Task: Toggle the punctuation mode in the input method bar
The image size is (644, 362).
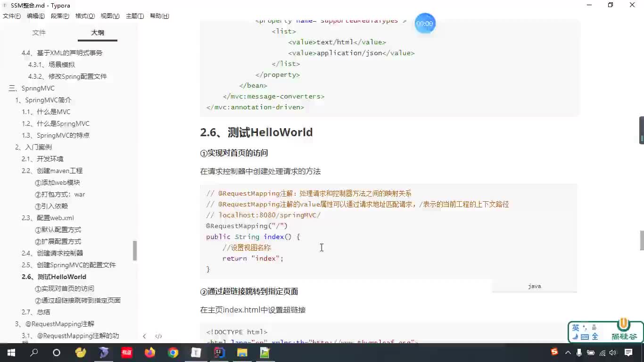Action: click(585, 327)
